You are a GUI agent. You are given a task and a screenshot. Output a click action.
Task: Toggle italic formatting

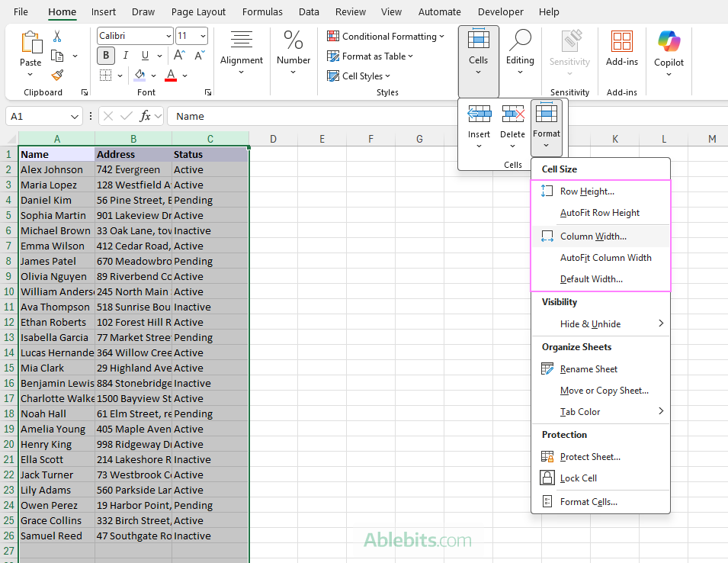(125, 56)
